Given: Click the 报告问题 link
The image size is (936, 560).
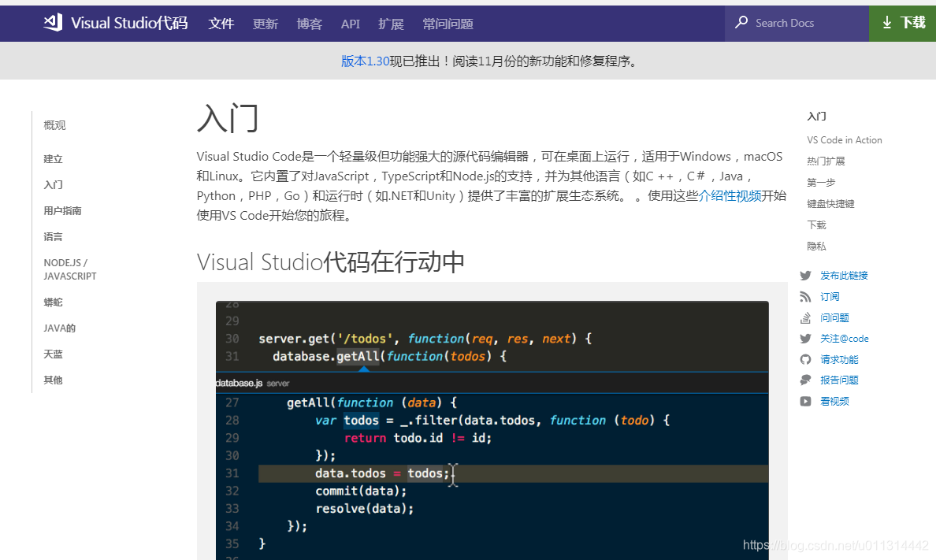Looking at the screenshot, I should [839, 380].
